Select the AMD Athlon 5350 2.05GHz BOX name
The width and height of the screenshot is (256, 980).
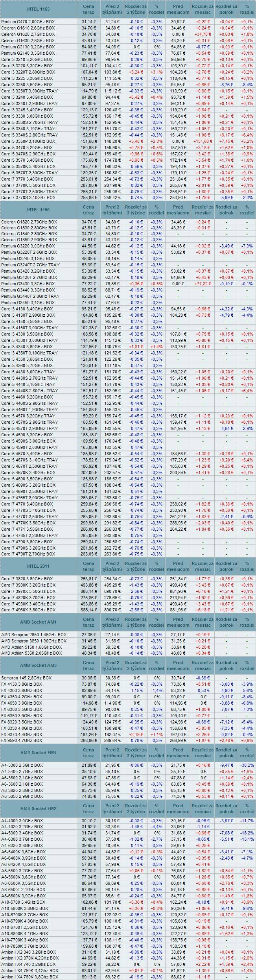[31, 653]
